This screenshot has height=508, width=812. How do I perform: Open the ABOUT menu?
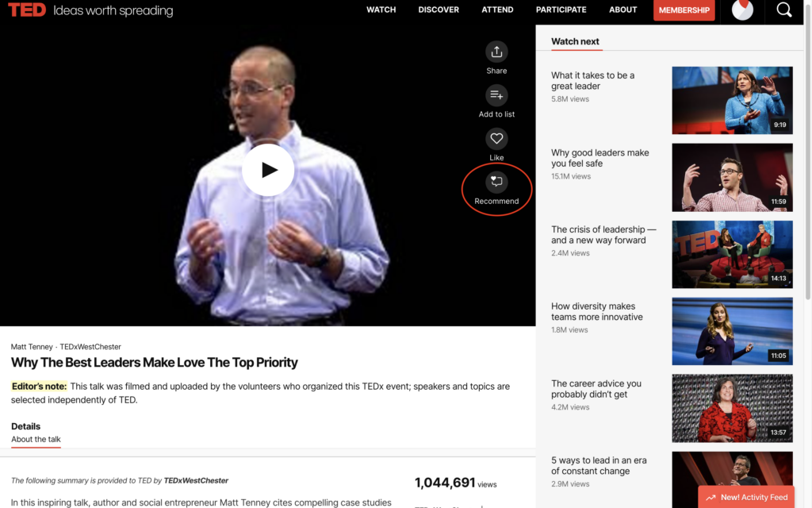point(623,10)
